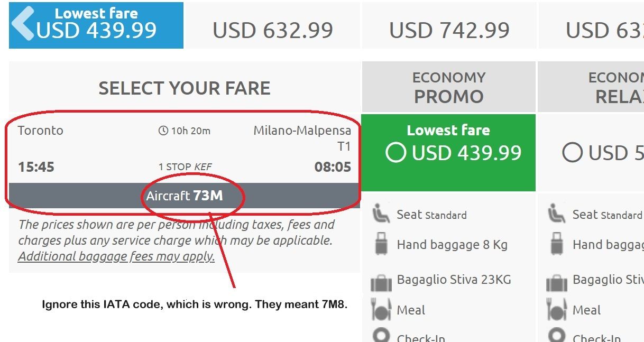Click the Aircraft 73M info bar
This screenshot has height=342, width=644.
pyautogui.click(x=184, y=196)
